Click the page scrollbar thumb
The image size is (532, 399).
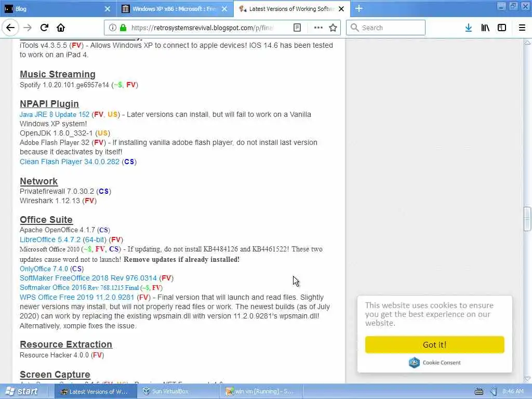click(527, 219)
